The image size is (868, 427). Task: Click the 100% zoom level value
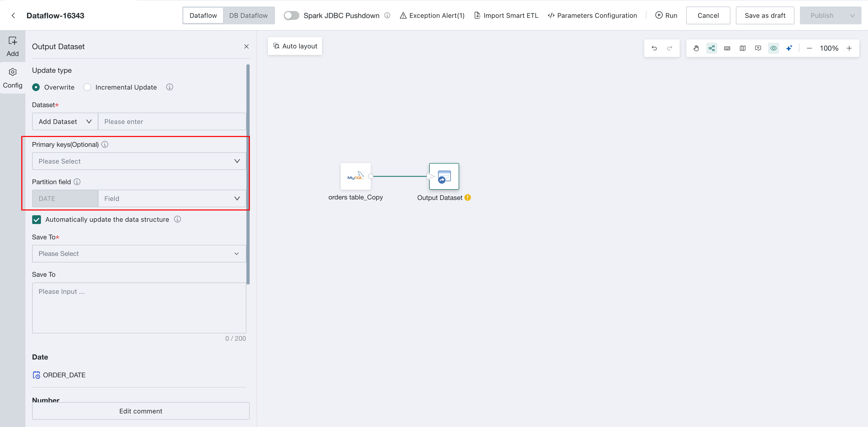click(829, 48)
